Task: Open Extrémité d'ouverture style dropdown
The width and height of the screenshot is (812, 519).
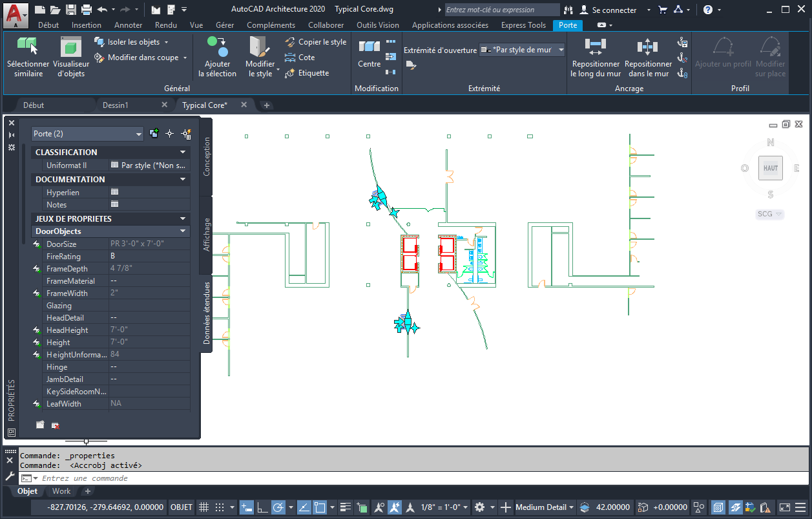Action: point(523,50)
